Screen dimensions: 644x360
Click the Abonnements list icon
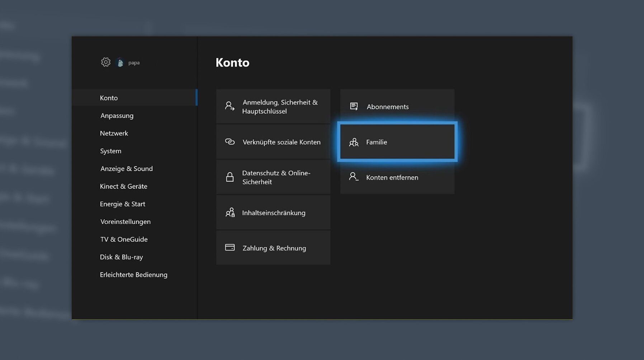tap(354, 106)
